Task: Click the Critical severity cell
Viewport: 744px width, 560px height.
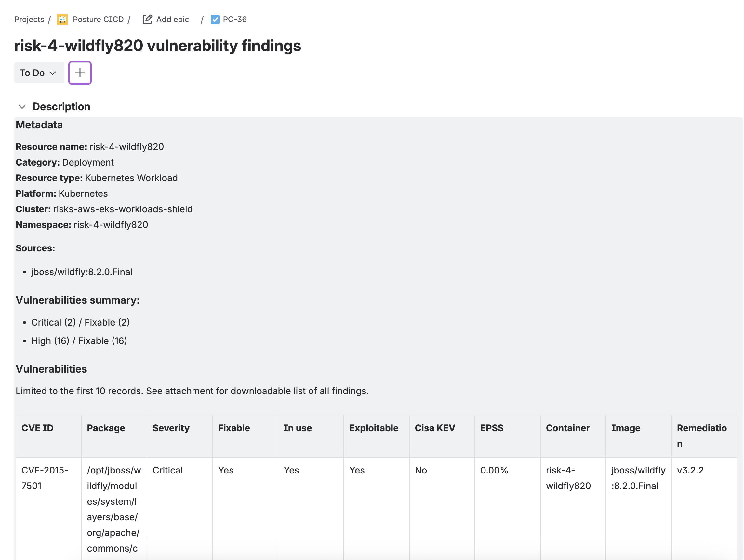Action: [167, 470]
